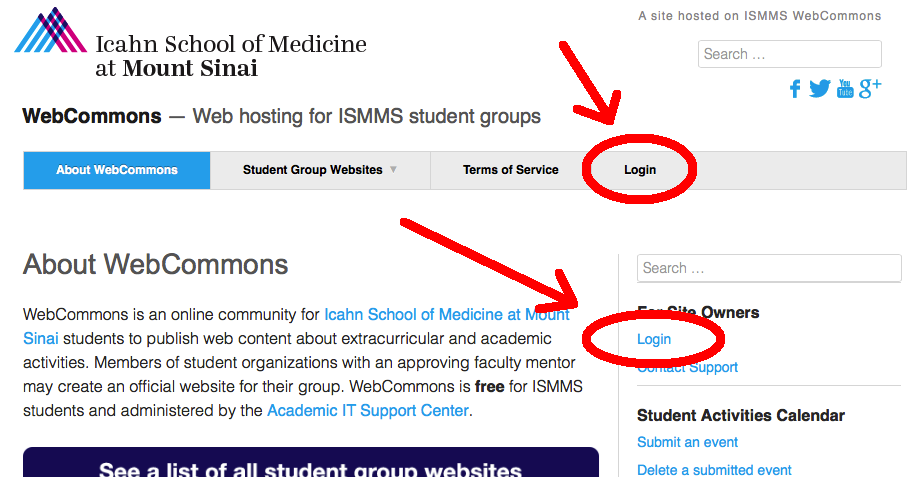Expand the Student Group Websites dropdown arrow
This screenshot has width=916, height=477.
click(x=394, y=170)
